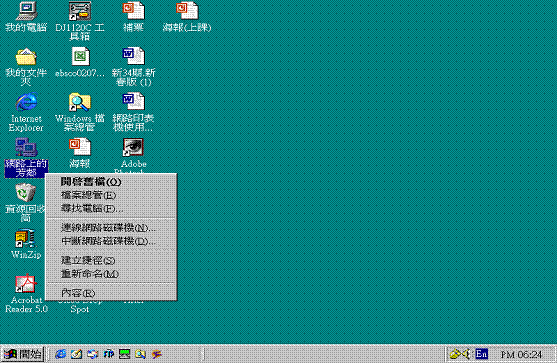Choose 開啟舊檔(O) in the context menu

(x=111, y=182)
